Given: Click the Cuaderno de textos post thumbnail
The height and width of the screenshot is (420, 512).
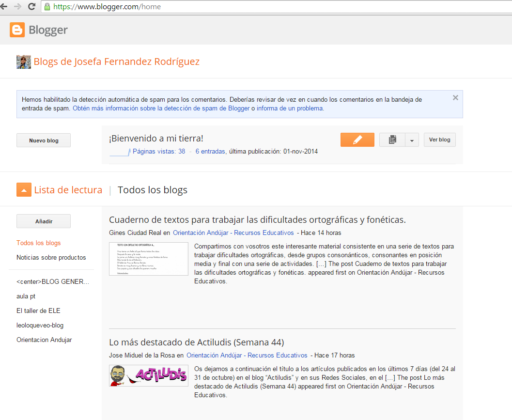Looking at the screenshot, I should click(x=149, y=259).
